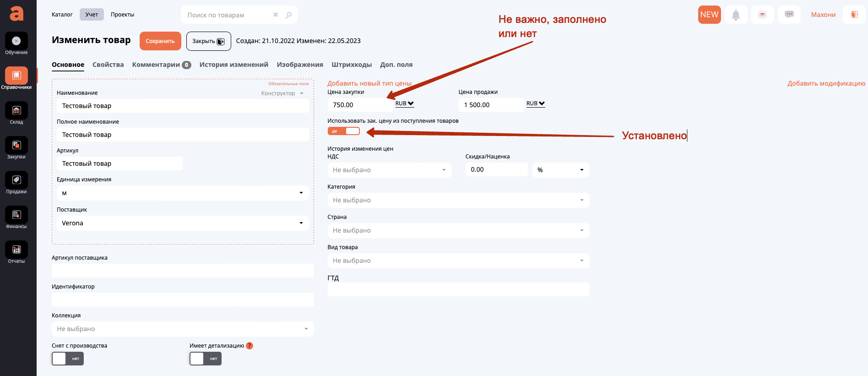Open the Отчеты sidebar section

16,250
